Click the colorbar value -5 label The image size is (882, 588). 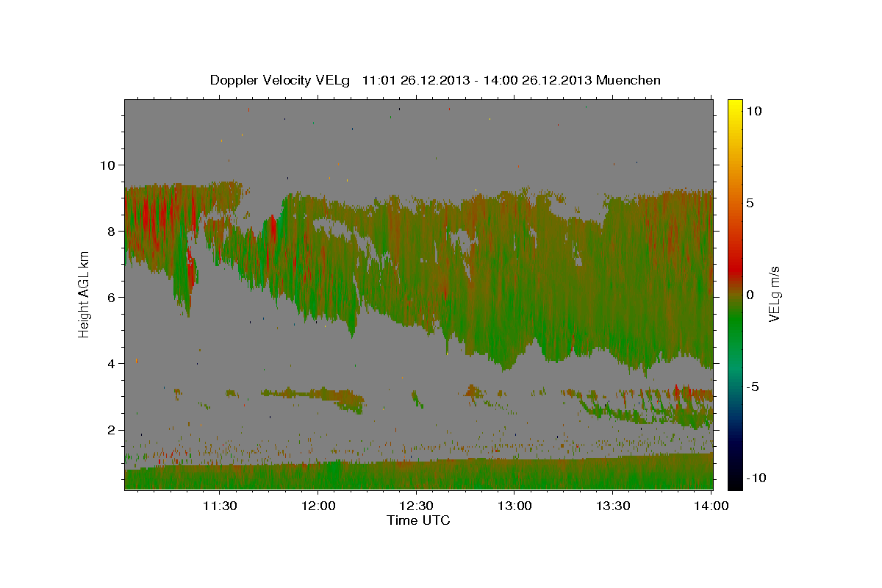pyautogui.click(x=752, y=387)
